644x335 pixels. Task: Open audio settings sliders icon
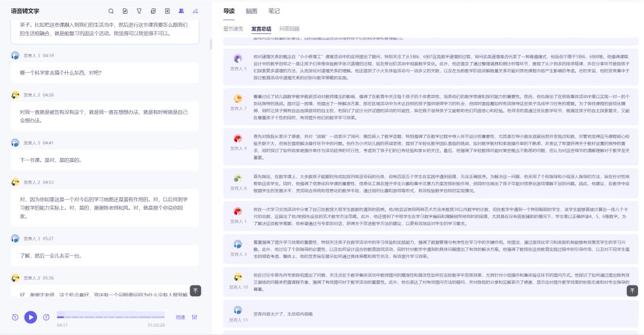coord(194,317)
